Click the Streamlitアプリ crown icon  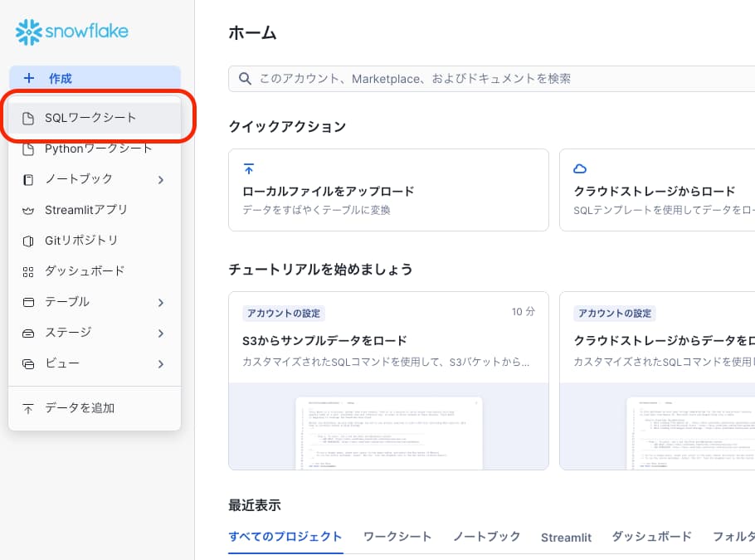(28, 211)
